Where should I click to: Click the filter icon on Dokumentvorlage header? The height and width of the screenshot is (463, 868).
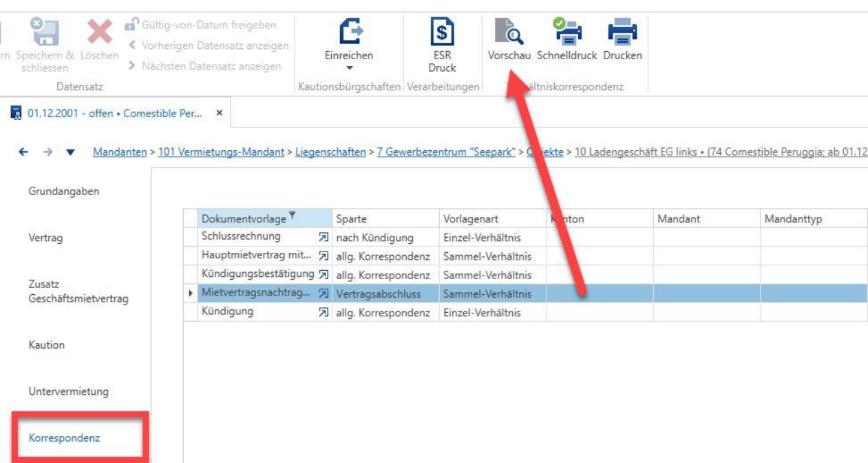pyautogui.click(x=292, y=217)
